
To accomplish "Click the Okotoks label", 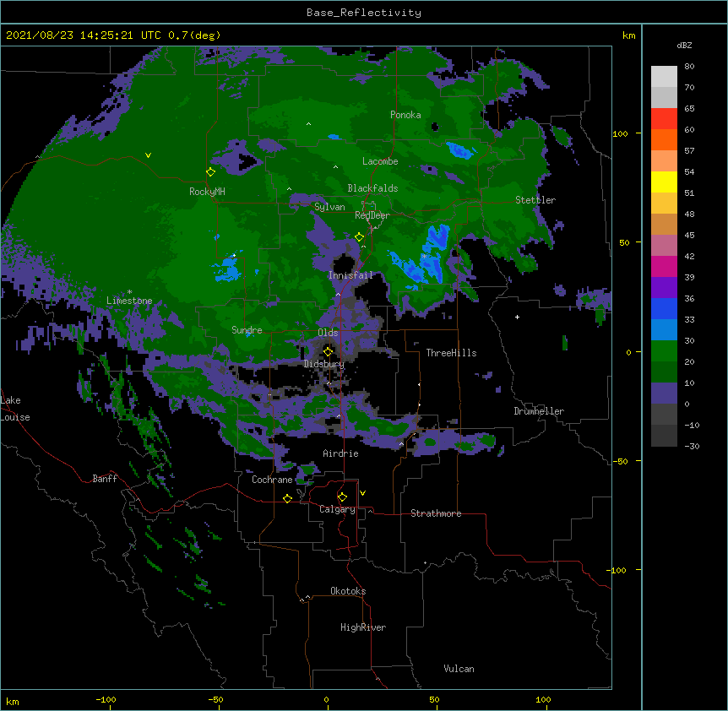I will 348,591.
